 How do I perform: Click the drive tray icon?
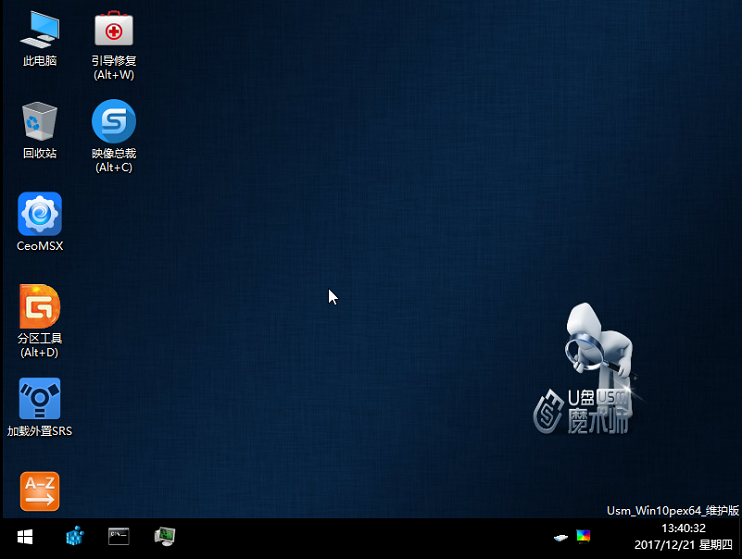(x=562, y=536)
